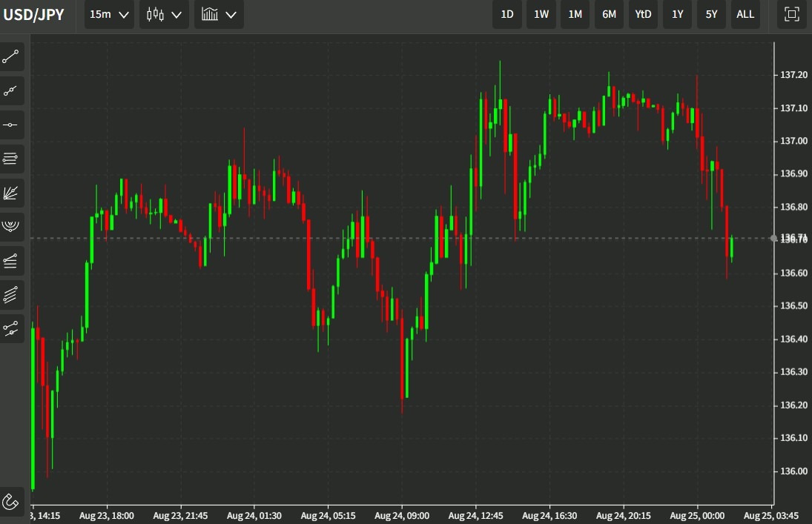Choose the angled line over levels tool
This screenshot has width=812, height=524.
11,261
